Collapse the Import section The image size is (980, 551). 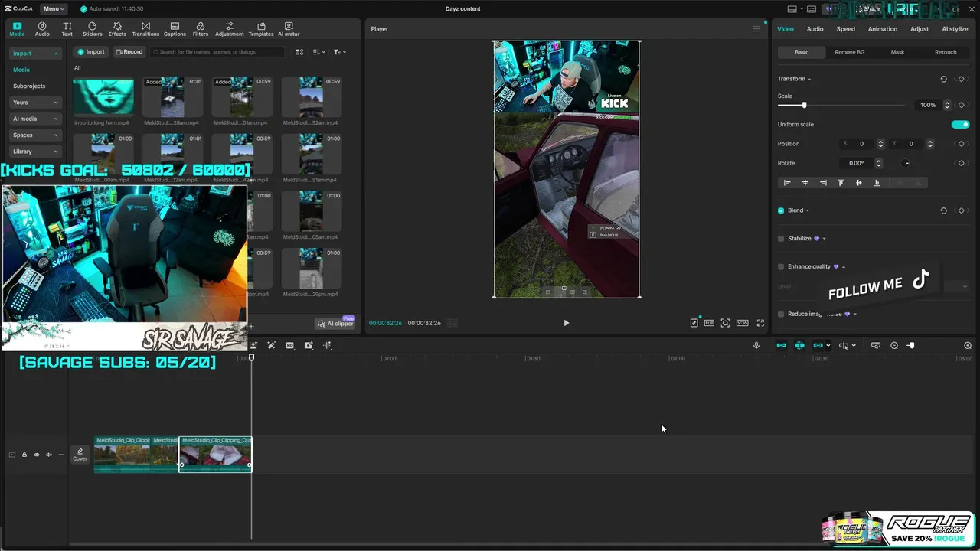coord(35,54)
